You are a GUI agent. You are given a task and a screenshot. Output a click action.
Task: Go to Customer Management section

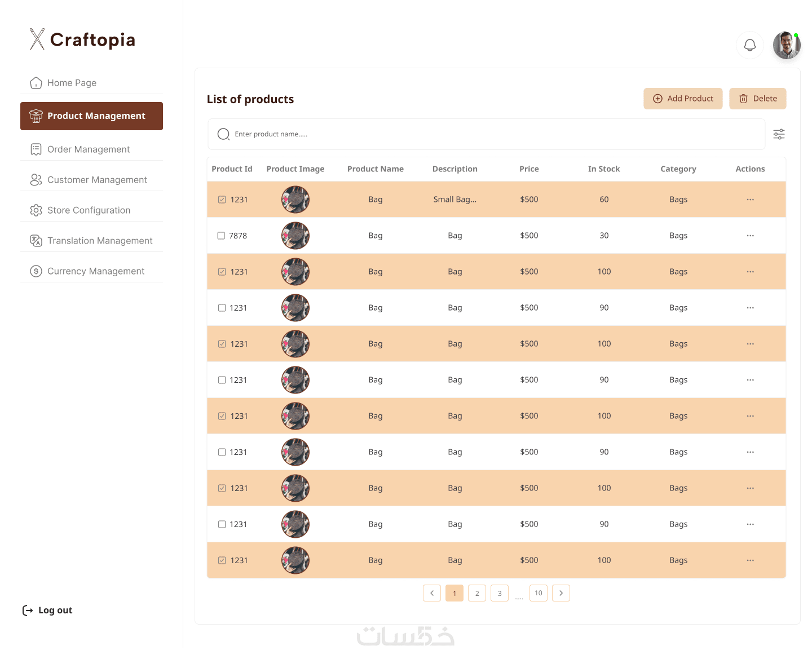(x=97, y=180)
